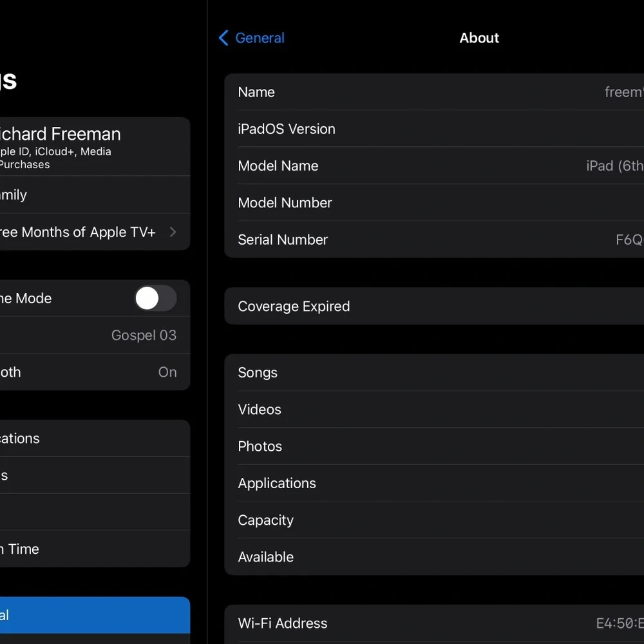Open the iPadOS Version row
The width and height of the screenshot is (644, 644).
coord(434,129)
